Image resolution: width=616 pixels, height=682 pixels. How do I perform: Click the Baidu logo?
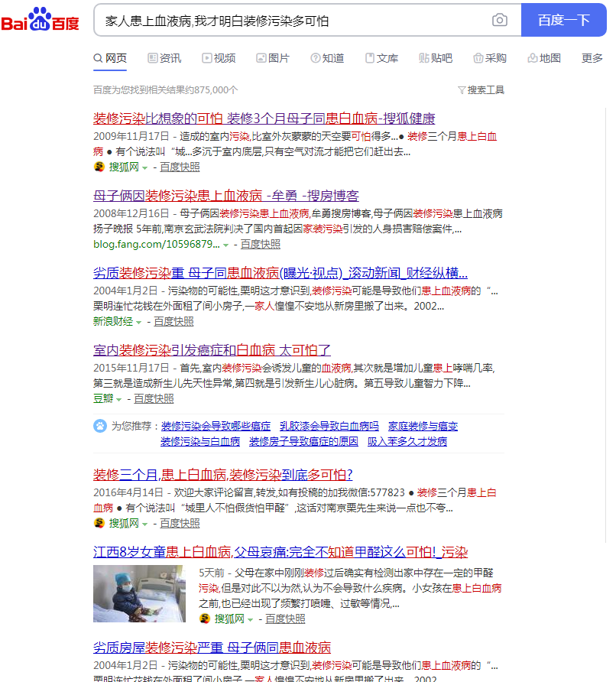point(40,20)
